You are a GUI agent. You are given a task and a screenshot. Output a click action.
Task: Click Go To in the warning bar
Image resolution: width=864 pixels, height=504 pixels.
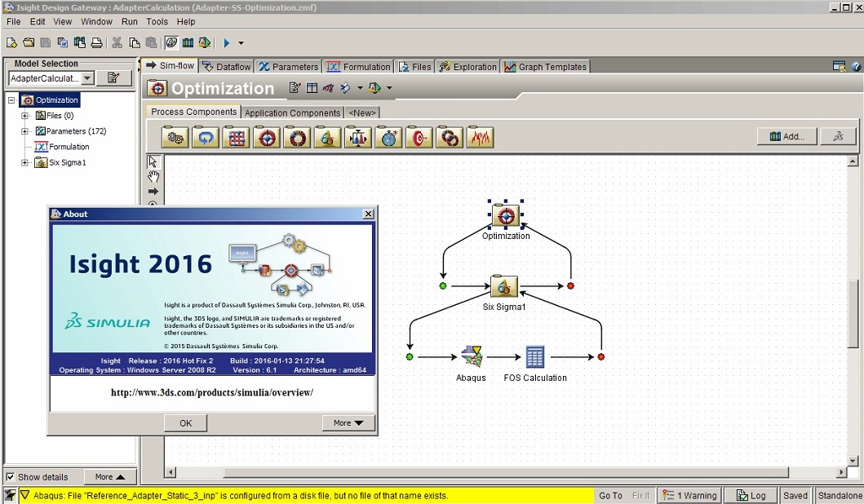(610, 496)
